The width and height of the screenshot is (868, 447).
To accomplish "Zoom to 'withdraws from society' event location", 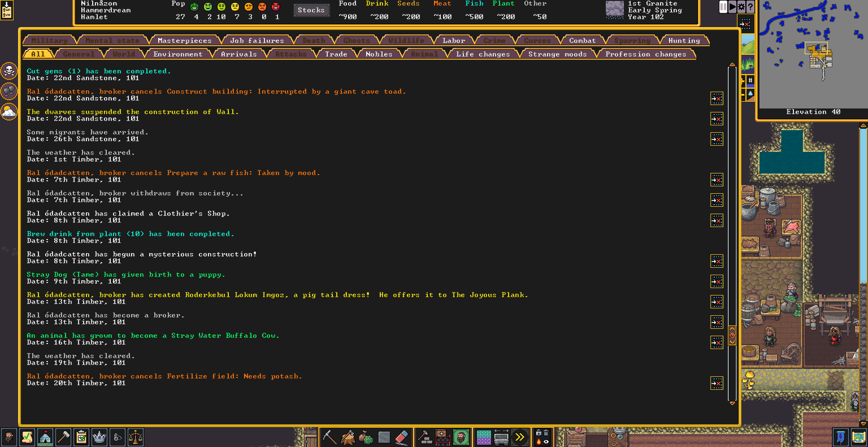I will 717,200.
